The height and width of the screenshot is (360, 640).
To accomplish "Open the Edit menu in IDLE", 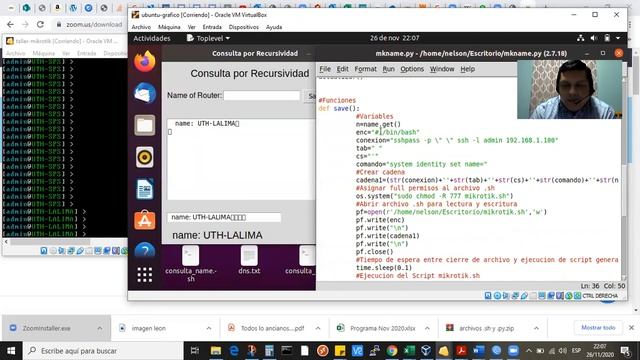I will pyautogui.click(x=342, y=69).
